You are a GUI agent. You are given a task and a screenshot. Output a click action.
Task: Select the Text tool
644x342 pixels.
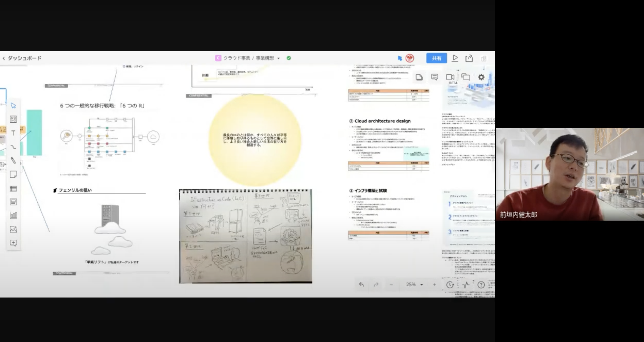[13, 133]
